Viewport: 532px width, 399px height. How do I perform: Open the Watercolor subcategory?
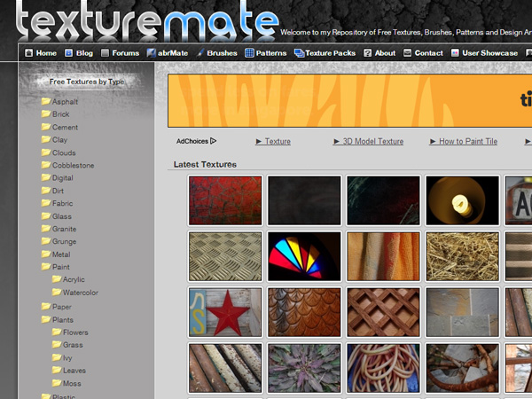[81, 293]
